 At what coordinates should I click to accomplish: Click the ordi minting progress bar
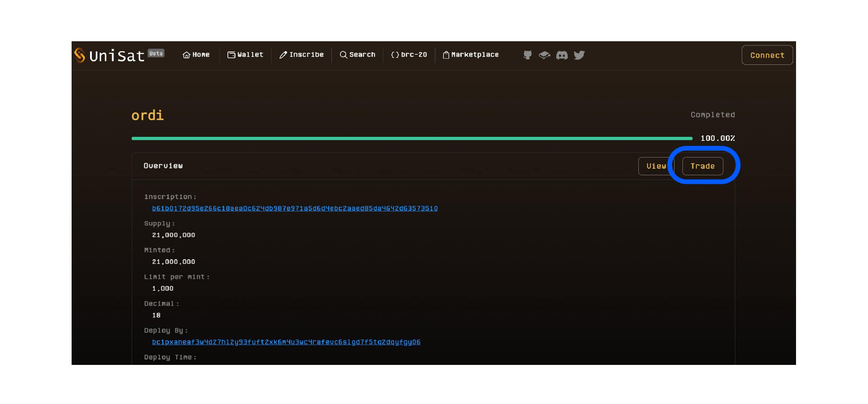(412, 138)
